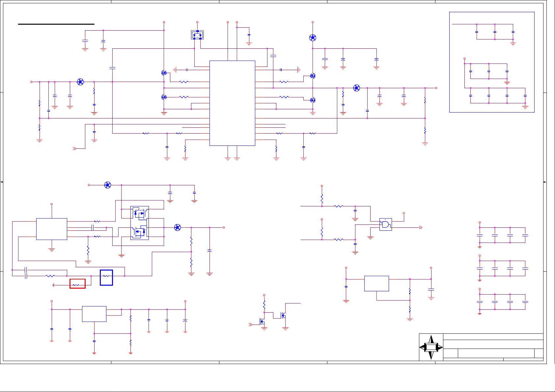The width and height of the screenshot is (555, 392).
Task: Select the large central controller IC block
Action: 232,103
